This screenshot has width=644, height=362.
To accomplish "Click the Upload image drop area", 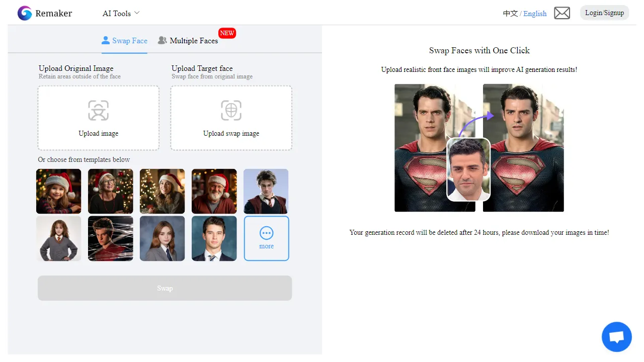I will click(x=99, y=118).
